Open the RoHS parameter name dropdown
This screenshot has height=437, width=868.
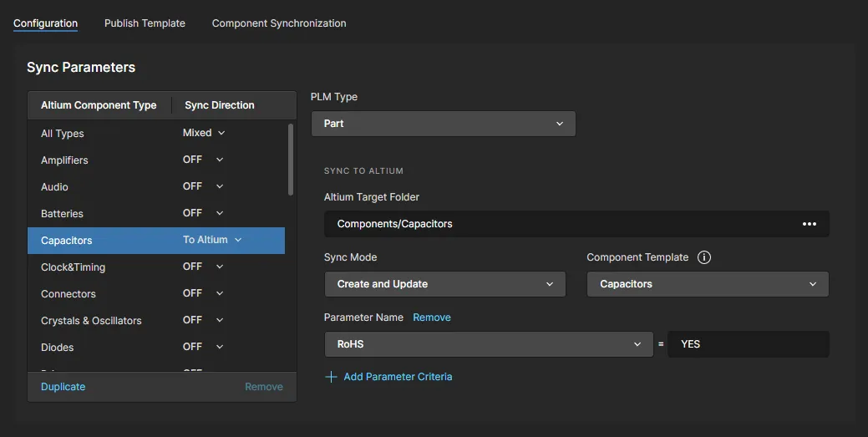[x=488, y=344]
